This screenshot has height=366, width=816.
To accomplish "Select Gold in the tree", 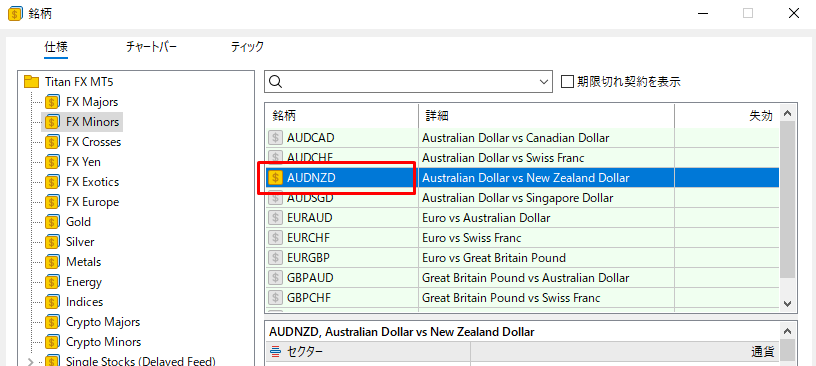I will tap(79, 222).
